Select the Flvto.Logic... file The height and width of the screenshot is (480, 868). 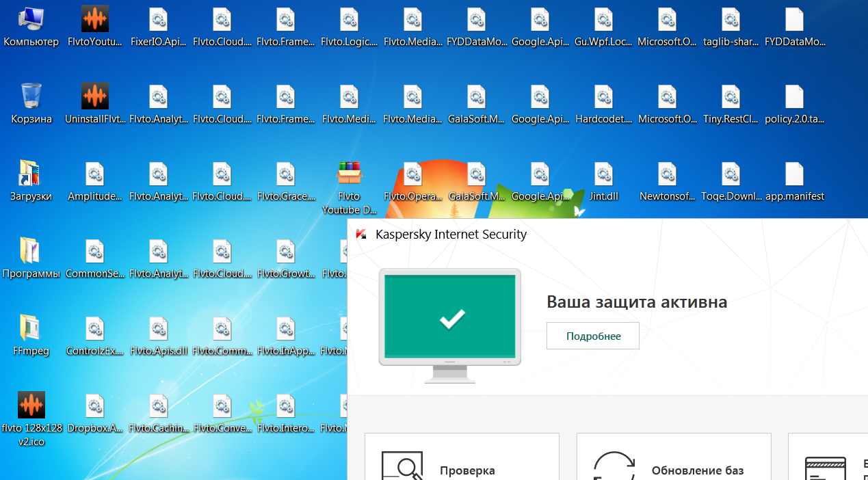[x=349, y=27]
